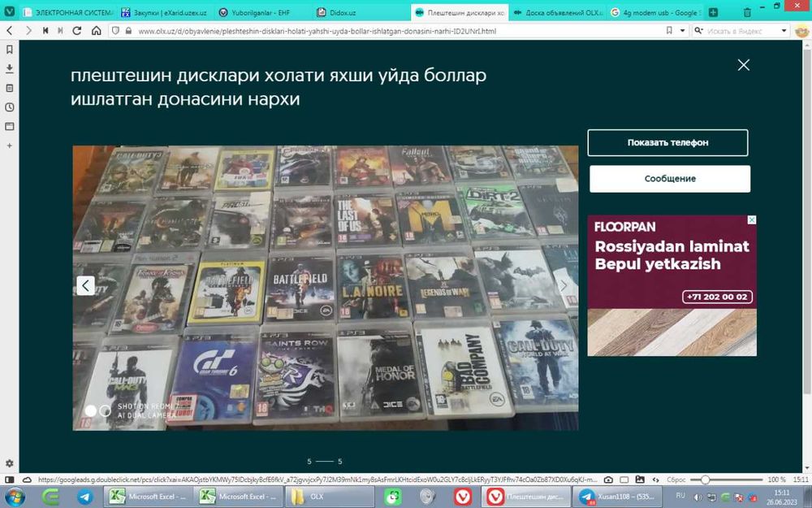Image resolution: width=812 pixels, height=508 pixels.
Task: Click the PlayStation discs photo
Action: coord(326,288)
